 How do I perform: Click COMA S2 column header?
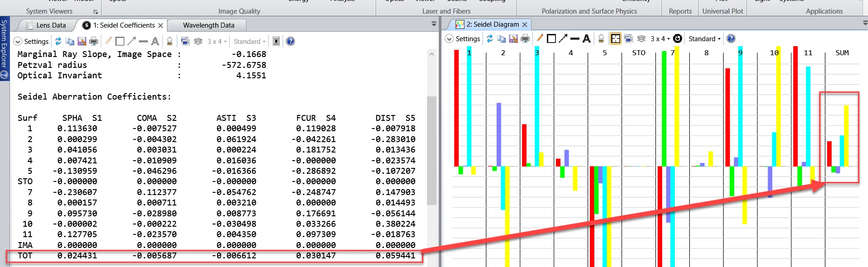click(x=157, y=118)
